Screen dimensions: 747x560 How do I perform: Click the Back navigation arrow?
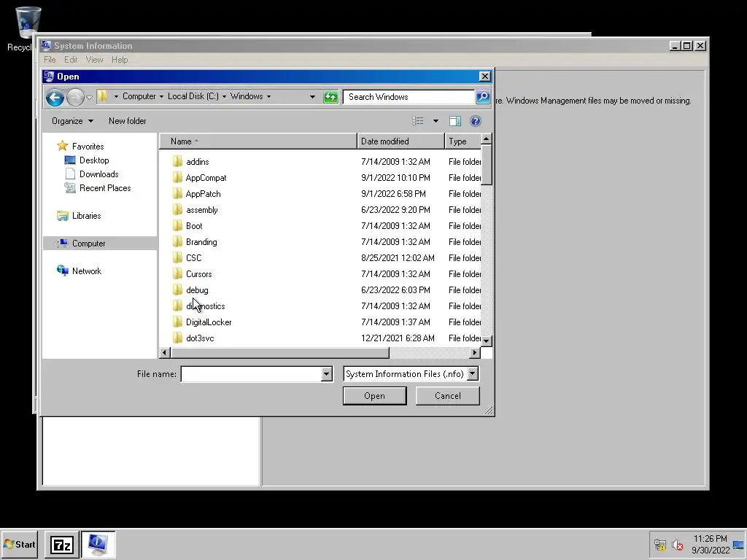click(55, 98)
